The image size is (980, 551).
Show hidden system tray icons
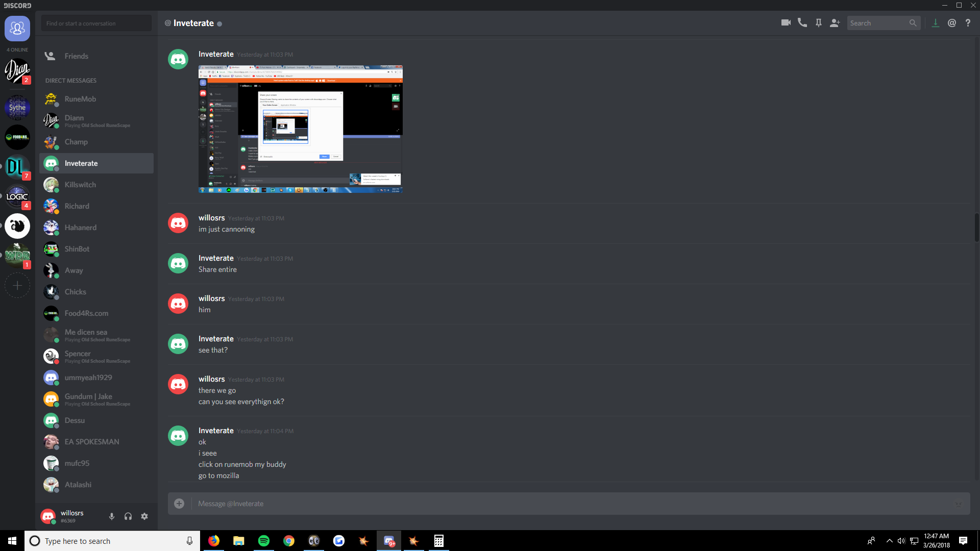(890, 541)
